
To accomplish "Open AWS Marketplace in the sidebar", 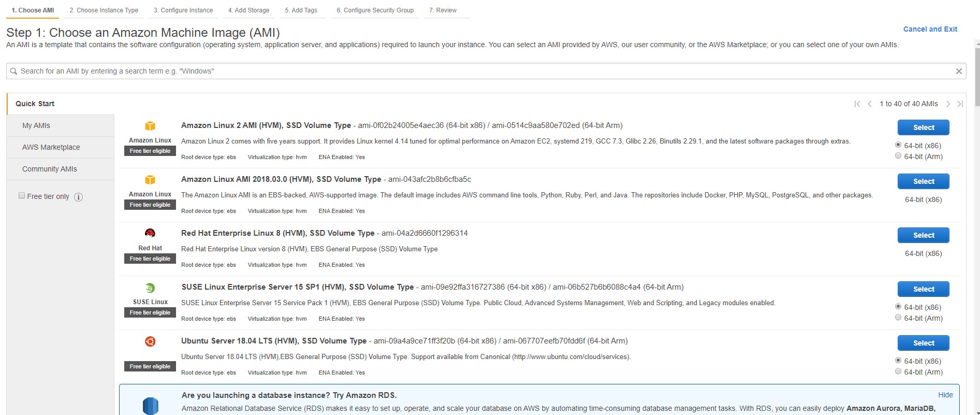I will point(60,148).
